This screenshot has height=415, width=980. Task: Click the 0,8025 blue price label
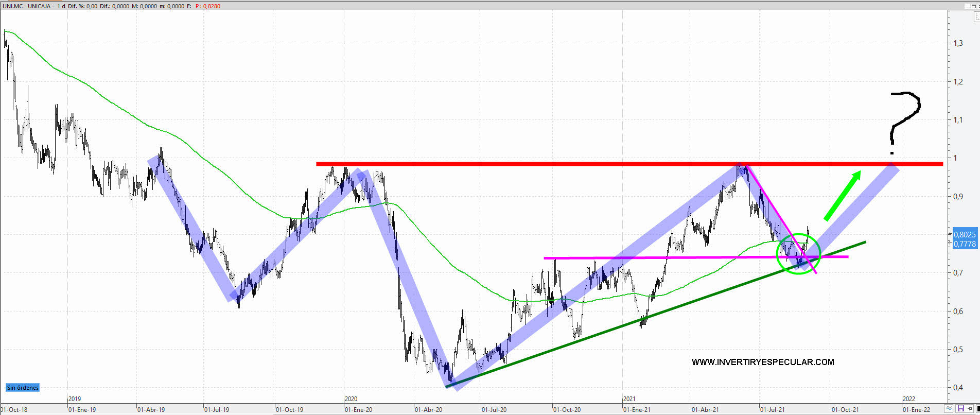coord(964,234)
